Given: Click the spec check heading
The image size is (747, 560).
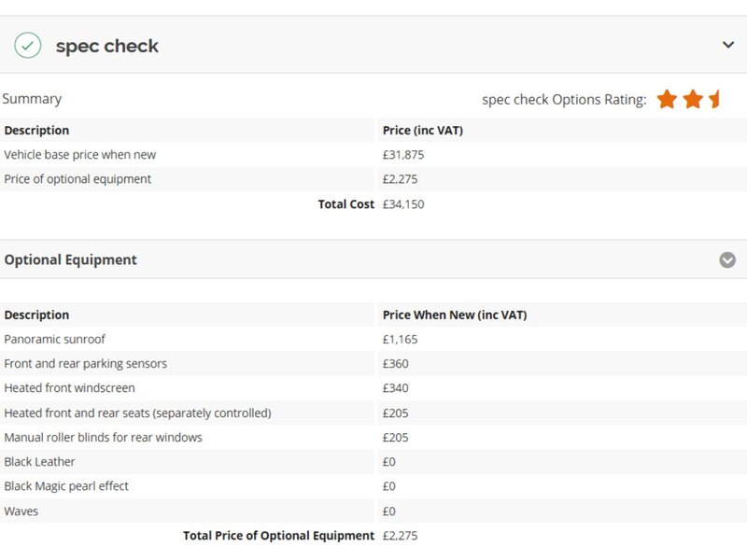Looking at the screenshot, I should pos(107,46).
